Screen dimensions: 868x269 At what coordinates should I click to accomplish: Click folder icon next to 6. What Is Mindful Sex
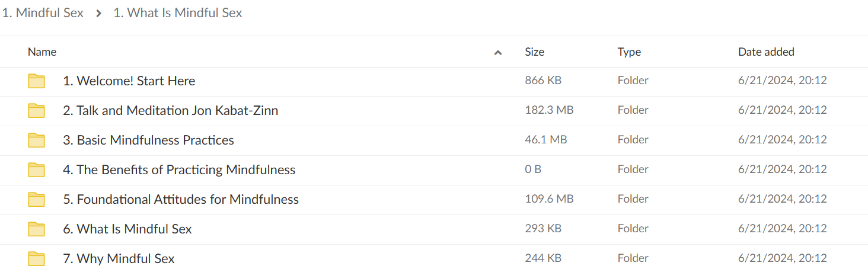[x=37, y=229]
